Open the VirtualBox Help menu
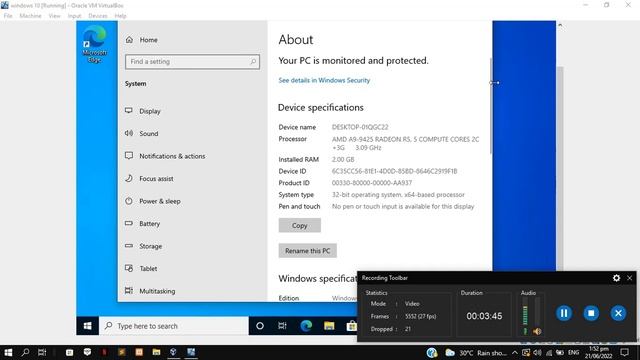This screenshot has width=640, height=360. [120, 16]
